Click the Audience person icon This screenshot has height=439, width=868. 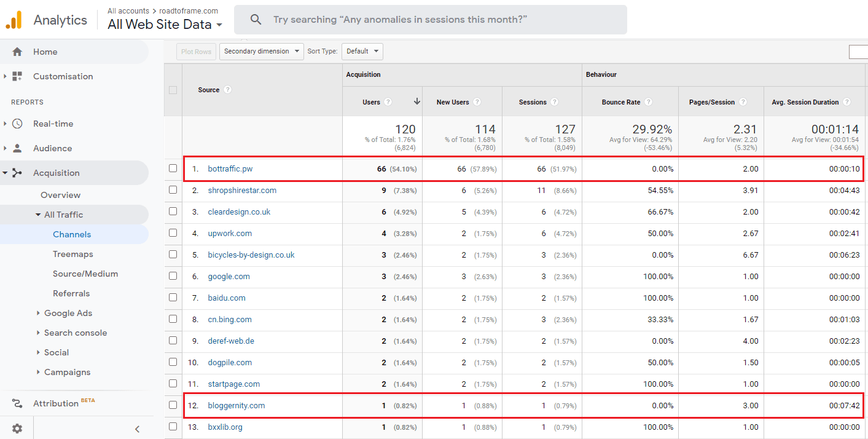pyautogui.click(x=17, y=148)
